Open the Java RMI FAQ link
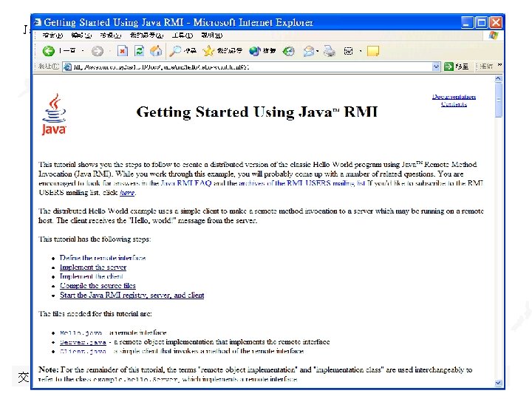 186,183
